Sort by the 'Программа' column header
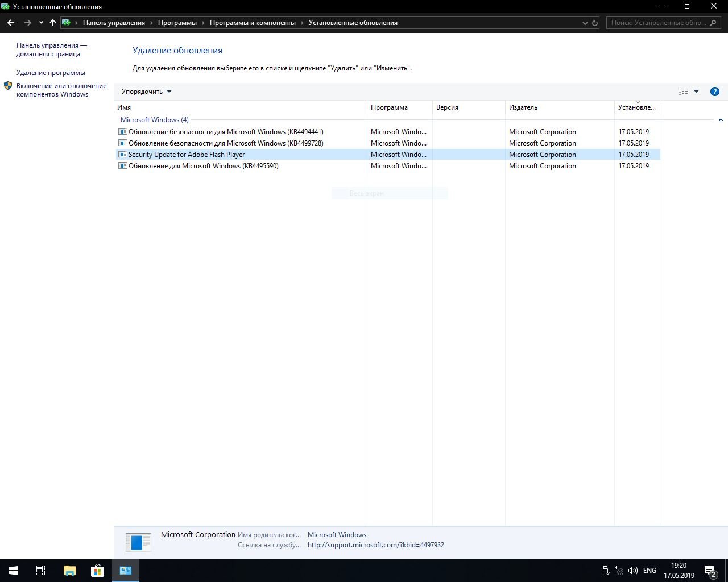728x582 pixels. (400, 107)
